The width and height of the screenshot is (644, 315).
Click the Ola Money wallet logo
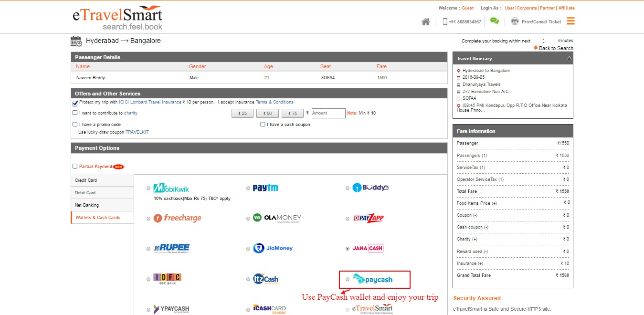tap(277, 218)
